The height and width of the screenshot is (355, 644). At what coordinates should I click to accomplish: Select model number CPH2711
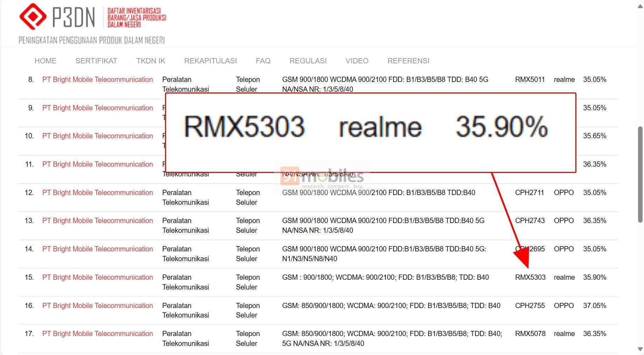529,193
